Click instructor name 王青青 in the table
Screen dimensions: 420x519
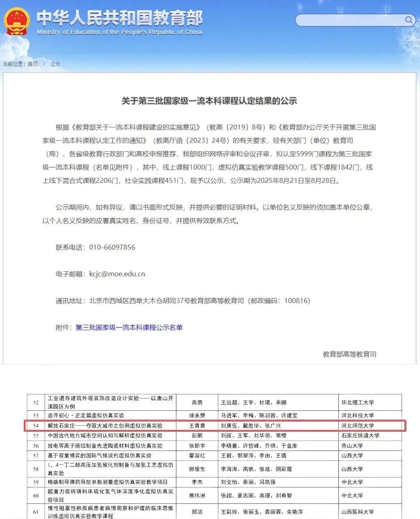(197, 426)
